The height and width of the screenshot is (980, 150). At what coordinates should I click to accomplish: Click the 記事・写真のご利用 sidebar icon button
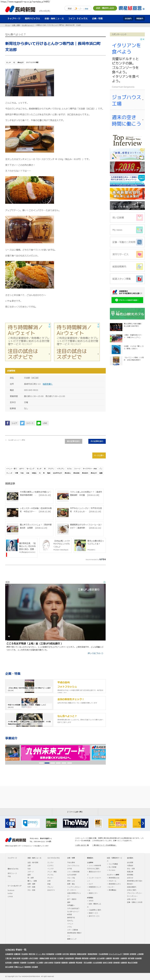point(127,242)
